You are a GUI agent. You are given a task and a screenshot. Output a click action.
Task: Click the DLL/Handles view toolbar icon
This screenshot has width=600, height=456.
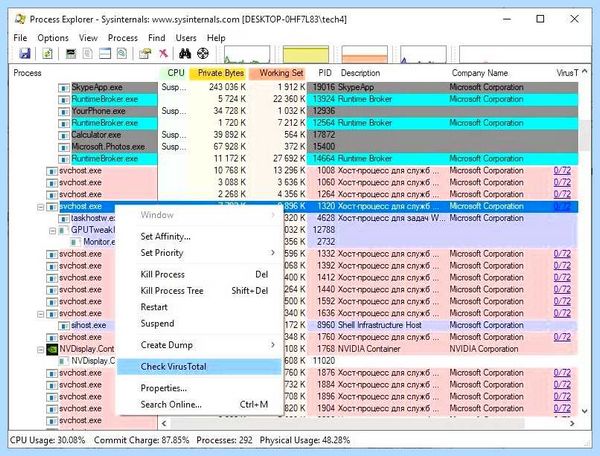[122, 54]
